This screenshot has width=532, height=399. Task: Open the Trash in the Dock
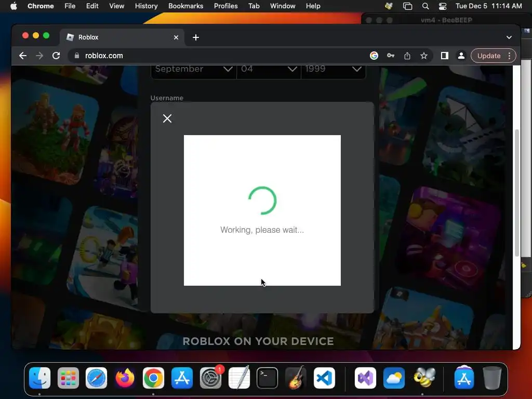click(x=492, y=378)
